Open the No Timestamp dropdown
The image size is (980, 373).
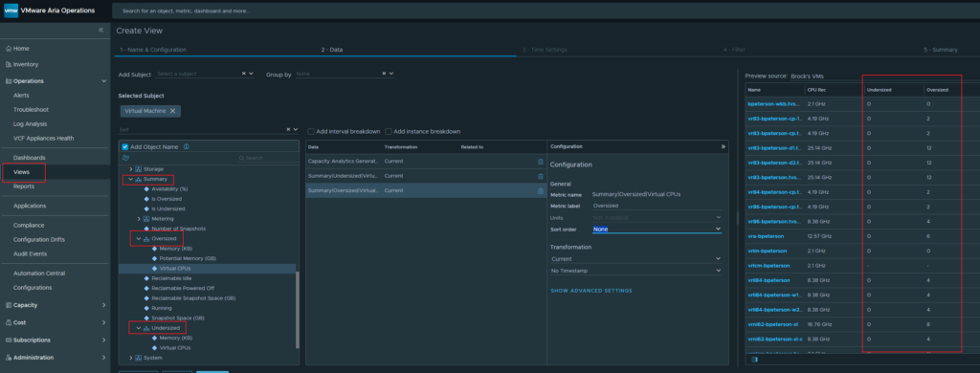tap(636, 271)
